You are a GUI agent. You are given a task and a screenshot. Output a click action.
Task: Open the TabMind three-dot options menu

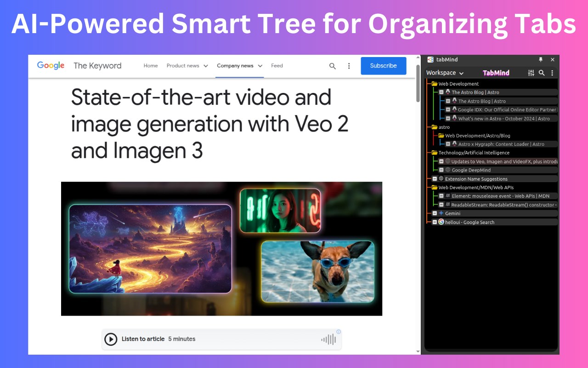(x=552, y=73)
